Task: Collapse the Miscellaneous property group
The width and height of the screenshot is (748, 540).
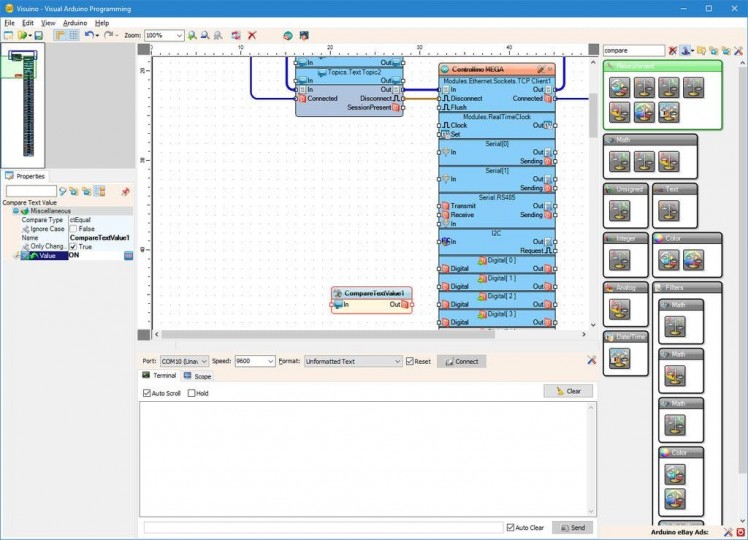Action: pos(16,211)
